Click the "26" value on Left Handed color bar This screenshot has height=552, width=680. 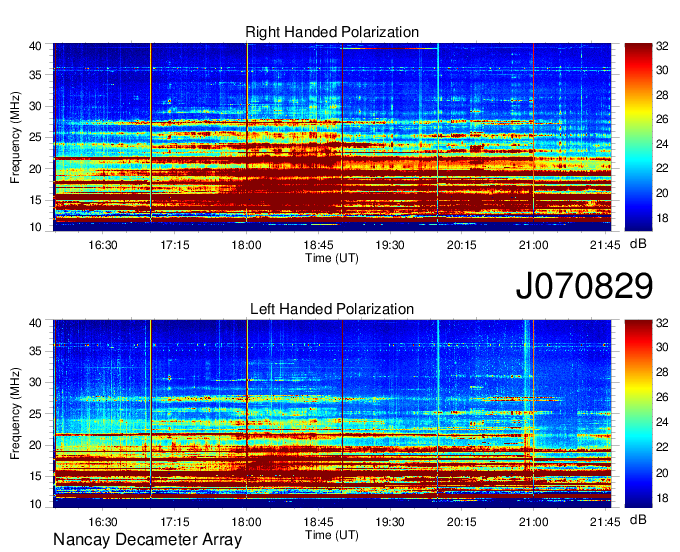(662, 398)
